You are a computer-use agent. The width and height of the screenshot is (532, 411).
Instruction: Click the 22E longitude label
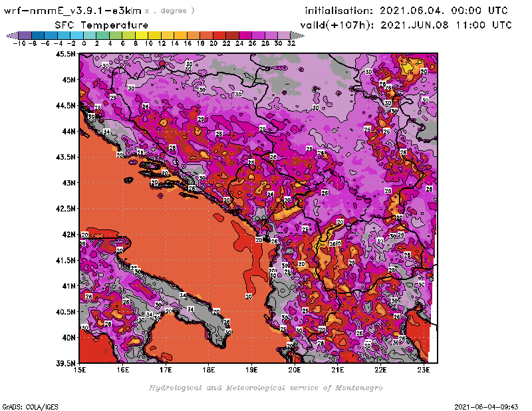point(380,370)
